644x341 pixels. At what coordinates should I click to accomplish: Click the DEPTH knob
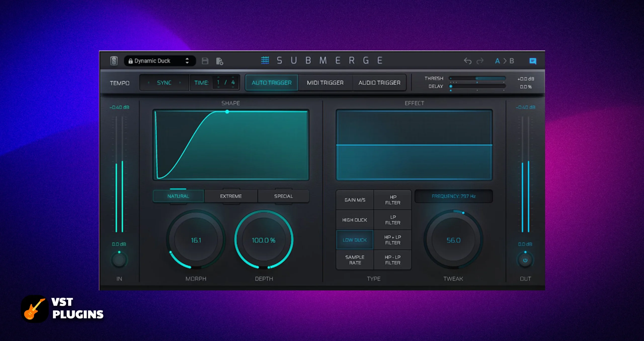[264, 240]
